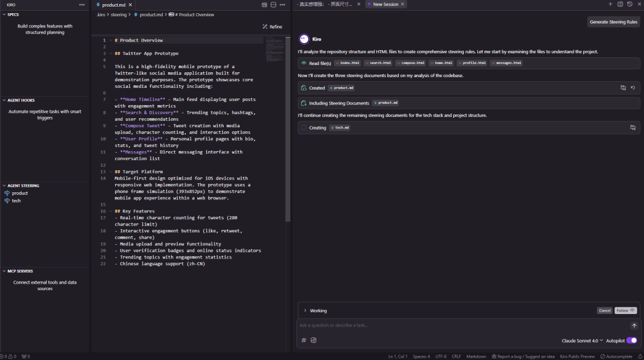644x360 pixels.
Task: Click the Refine wand icon
Action: [x=265, y=27]
